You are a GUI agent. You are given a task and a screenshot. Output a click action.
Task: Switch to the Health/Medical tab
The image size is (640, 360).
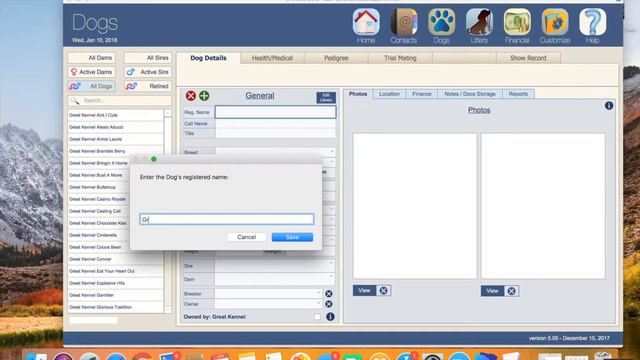[x=272, y=58]
